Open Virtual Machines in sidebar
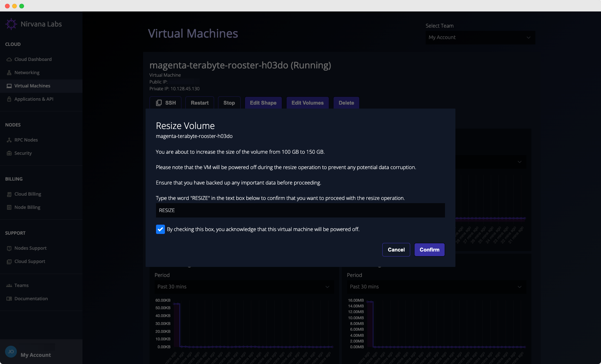 click(x=32, y=86)
